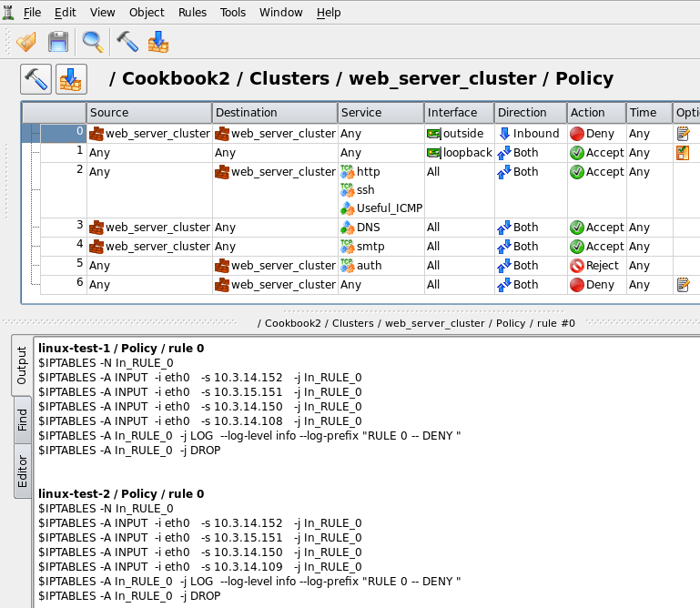
Task: Click the Interface column header
Action: tap(460, 113)
